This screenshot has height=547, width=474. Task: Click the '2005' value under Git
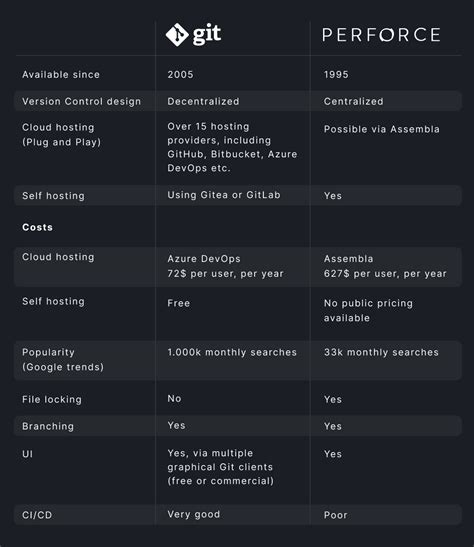pyautogui.click(x=180, y=75)
